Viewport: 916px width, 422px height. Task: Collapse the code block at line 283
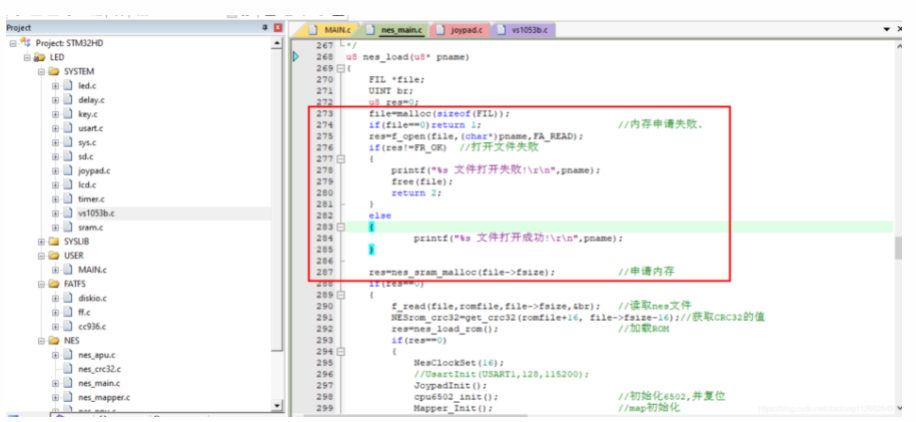pyautogui.click(x=341, y=227)
